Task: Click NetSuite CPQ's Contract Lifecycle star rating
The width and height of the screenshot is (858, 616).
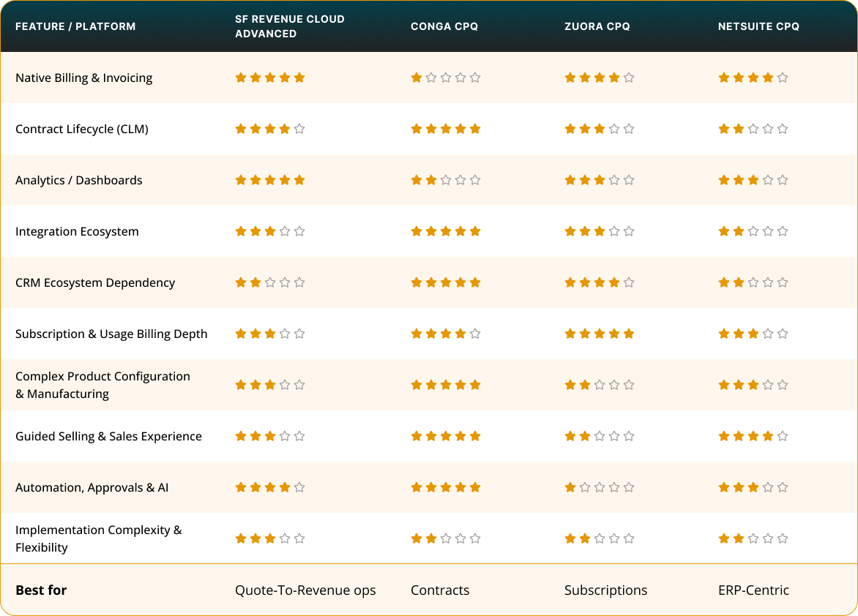Action: click(x=753, y=129)
